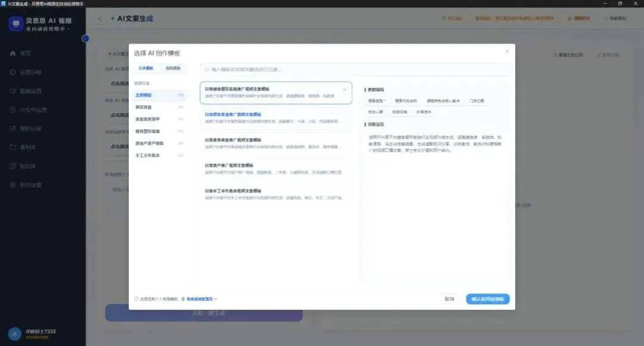644x346 pixels.
Task: Click the orange points link in the header
Action: (579, 18)
